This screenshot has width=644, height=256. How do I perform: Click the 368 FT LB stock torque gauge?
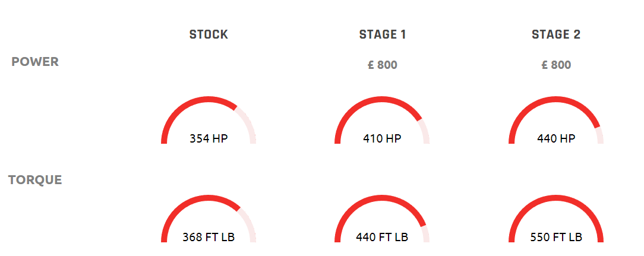209,219
